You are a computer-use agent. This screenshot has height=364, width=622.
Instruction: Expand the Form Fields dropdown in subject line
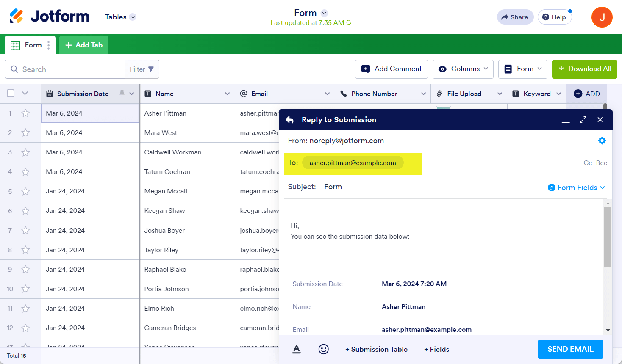577,188
